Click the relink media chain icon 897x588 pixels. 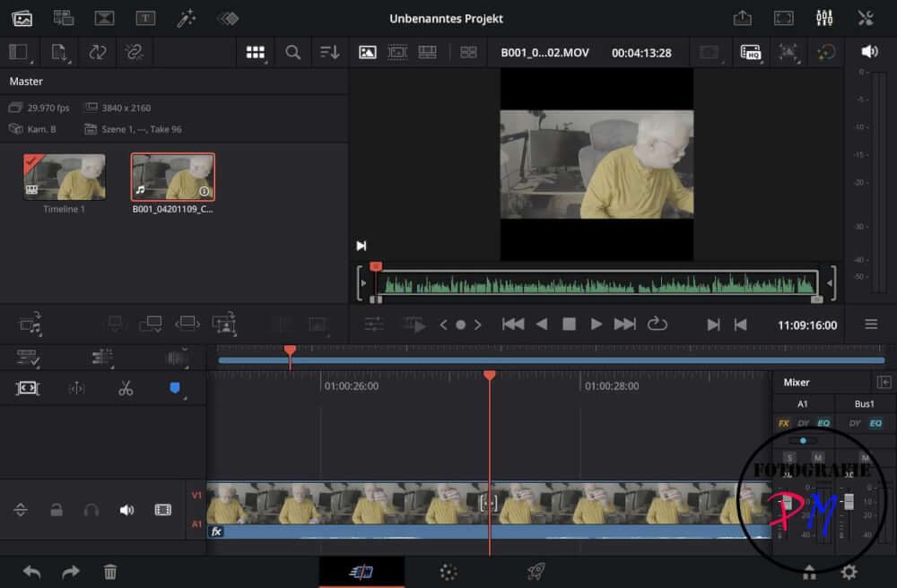click(134, 53)
